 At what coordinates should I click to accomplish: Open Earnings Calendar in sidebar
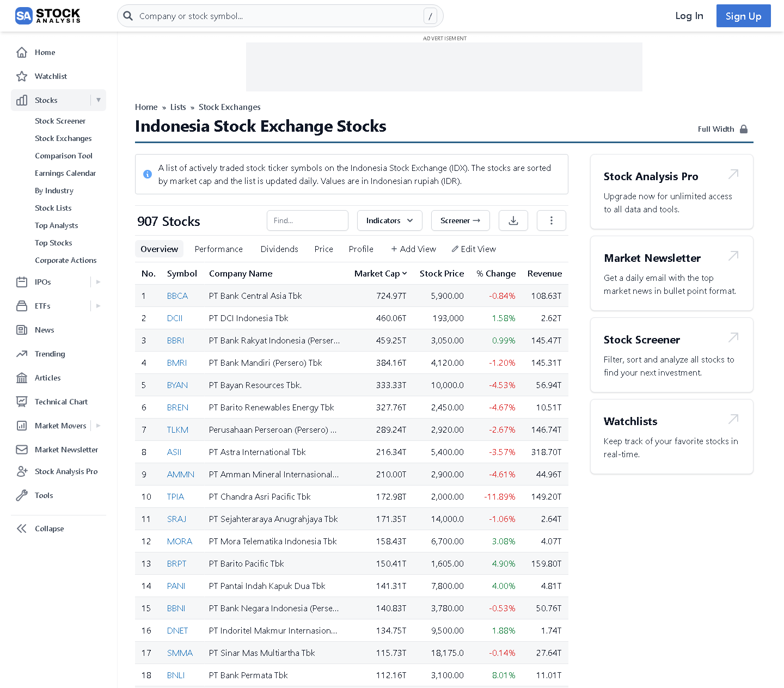coord(65,173)
